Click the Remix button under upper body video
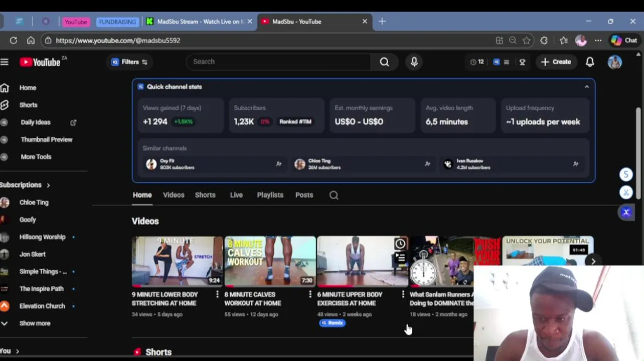The image size is (644, 361). [x=332, y=323]
